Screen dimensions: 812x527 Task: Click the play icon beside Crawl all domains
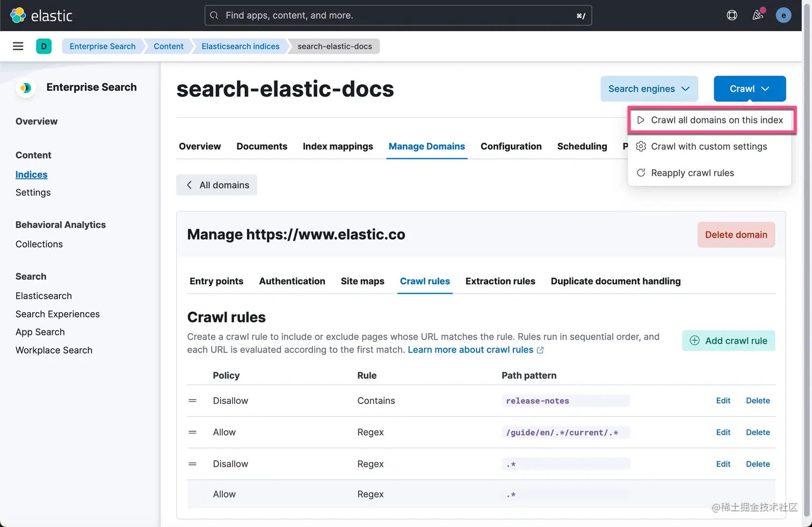[x=641, y=120]
